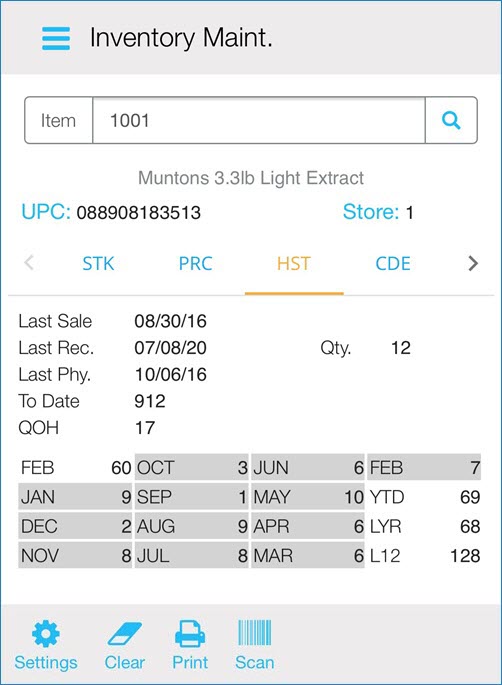
Task: Click the item number input field
Action: 259,120
